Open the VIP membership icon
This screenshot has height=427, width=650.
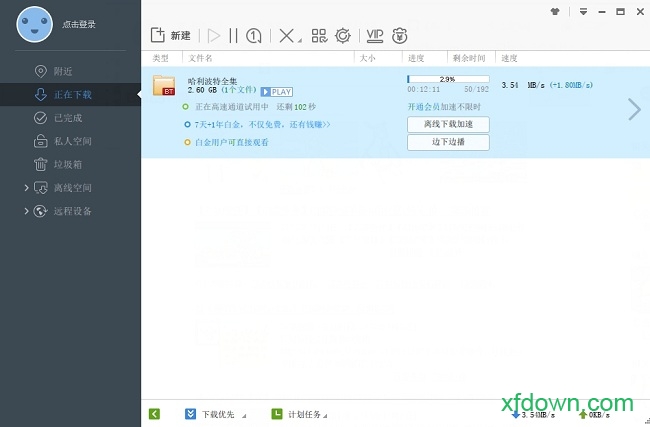click(375, 36)
